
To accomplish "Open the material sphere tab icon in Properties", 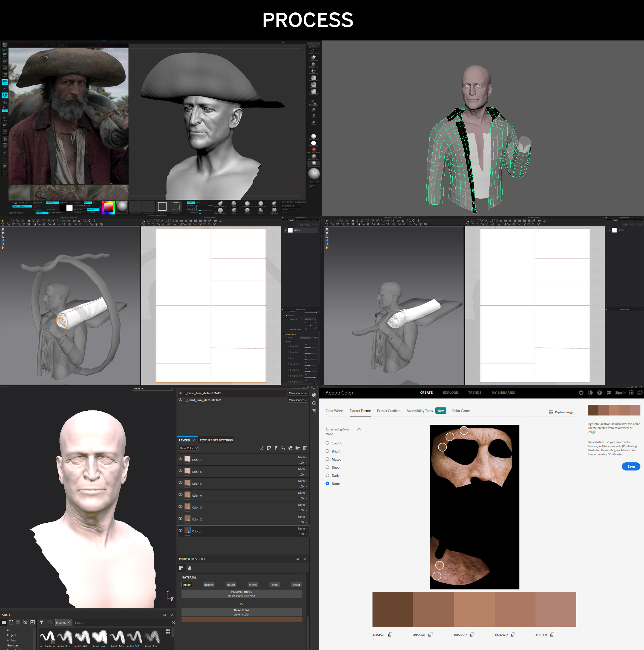I will tap(190, 568).
